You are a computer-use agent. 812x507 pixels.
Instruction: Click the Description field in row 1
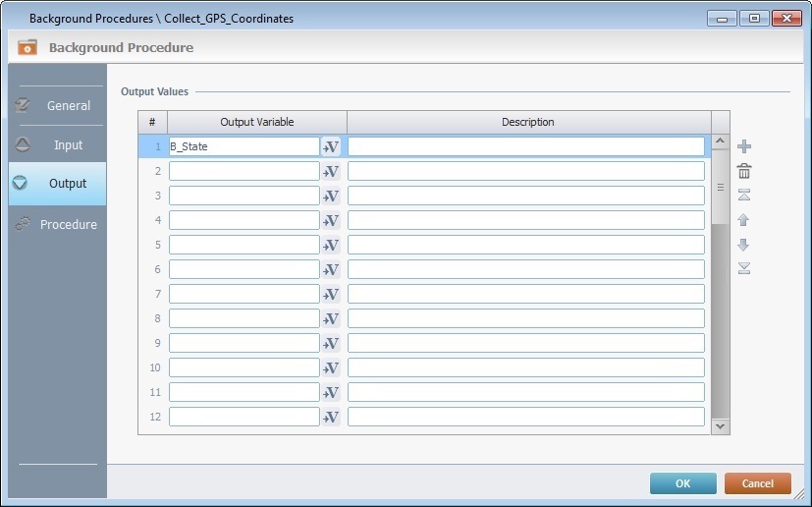click(525, 146)
